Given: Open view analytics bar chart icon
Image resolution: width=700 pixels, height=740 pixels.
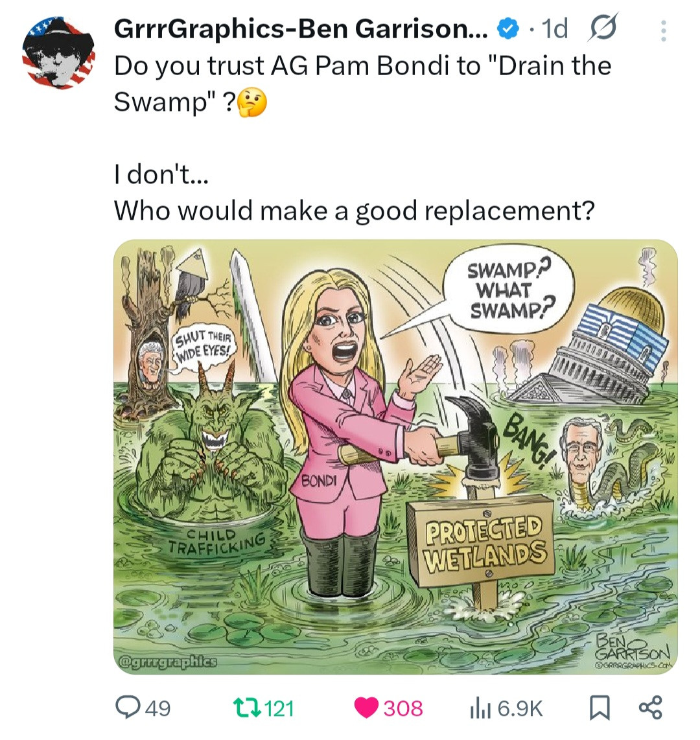Looking at the screenshot, I should [481, 708].
